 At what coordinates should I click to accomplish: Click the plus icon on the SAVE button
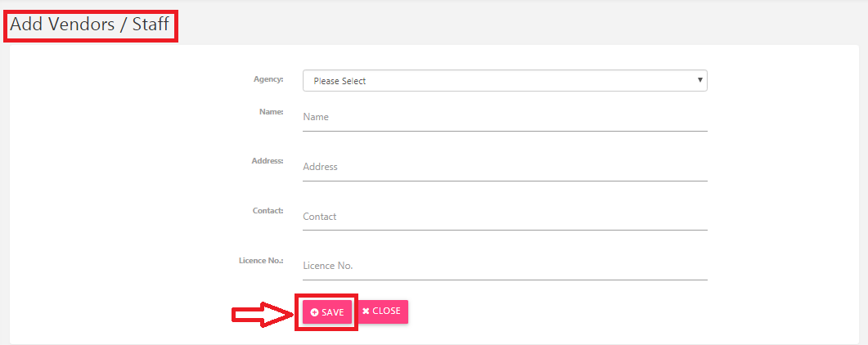(x=314, y=312)
